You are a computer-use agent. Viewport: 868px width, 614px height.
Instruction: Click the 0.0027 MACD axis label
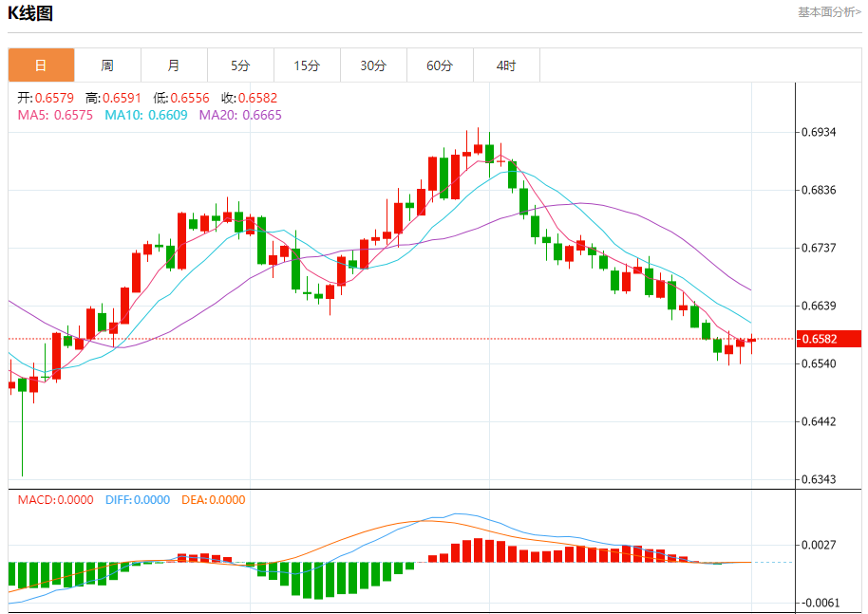[819, 545]
